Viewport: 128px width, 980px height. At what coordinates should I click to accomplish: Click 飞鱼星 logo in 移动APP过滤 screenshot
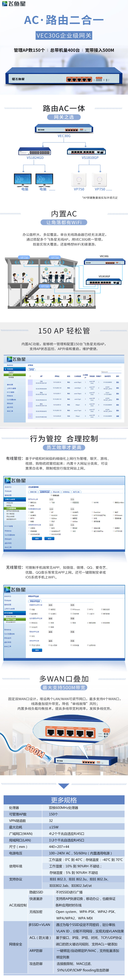click(15, 589)
